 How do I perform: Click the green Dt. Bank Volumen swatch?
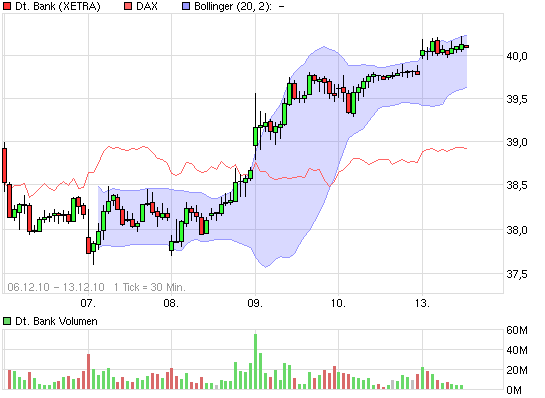(x=7, y=321)
